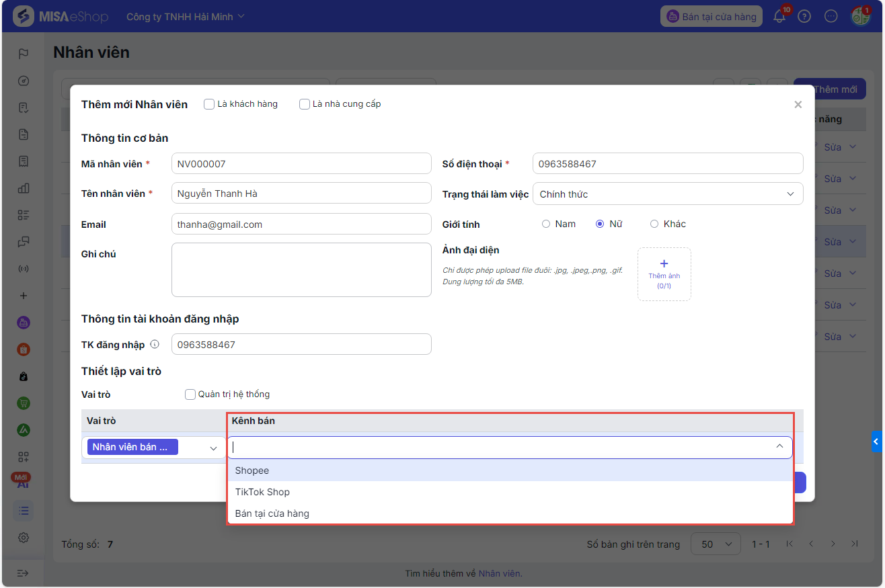Expand the sidebar with arrow icon
The image size is (885, 588).
click(x=24, y=573)
